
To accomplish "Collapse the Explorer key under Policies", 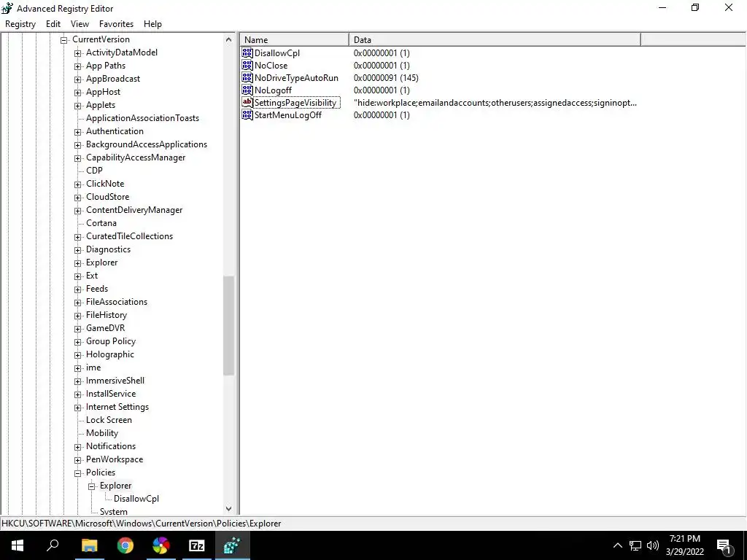I will point(91,486).
